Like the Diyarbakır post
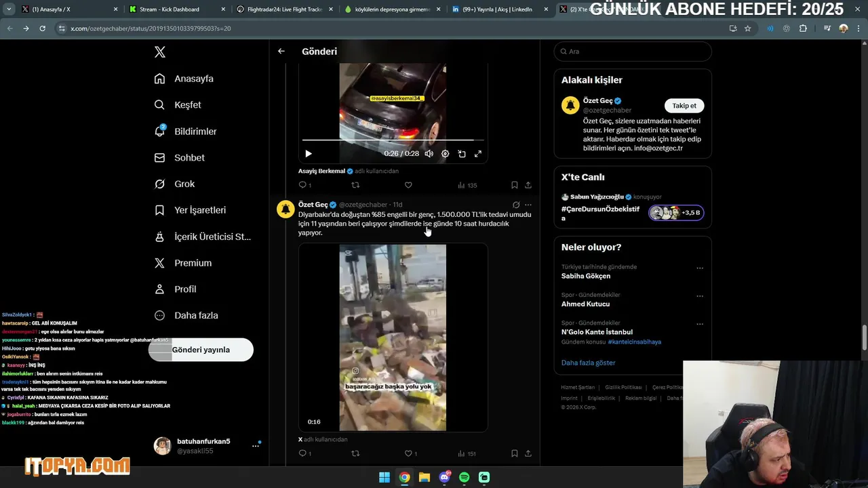868x488 pixels. click(x=410, y=453)
